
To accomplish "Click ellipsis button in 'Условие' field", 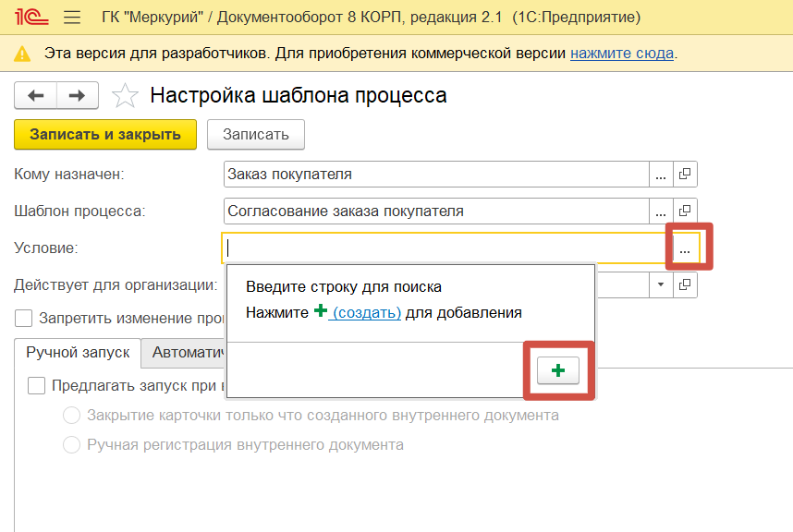I will click(x=684, y=248).
